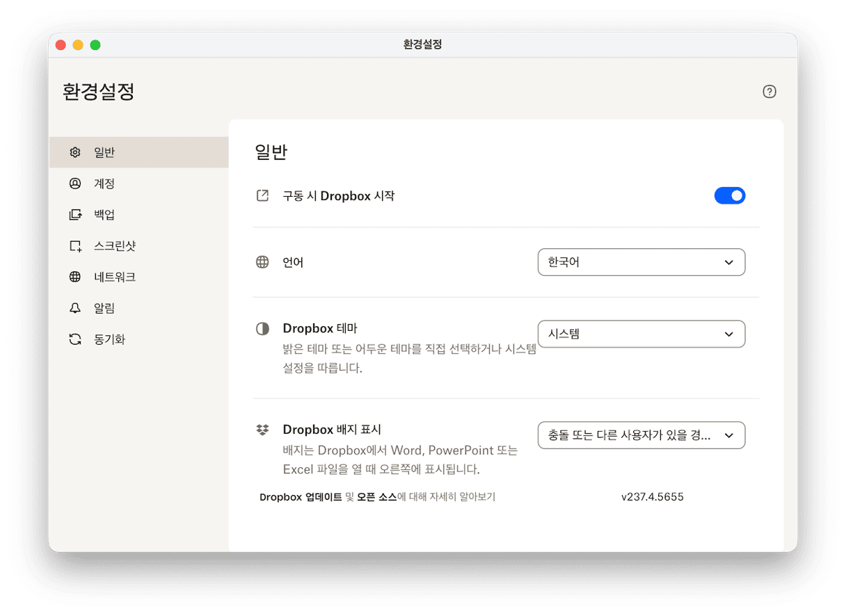The image size is (846, 616).
Task: Click the 알림 bell icon in sidebar
Action: point(75,309)
